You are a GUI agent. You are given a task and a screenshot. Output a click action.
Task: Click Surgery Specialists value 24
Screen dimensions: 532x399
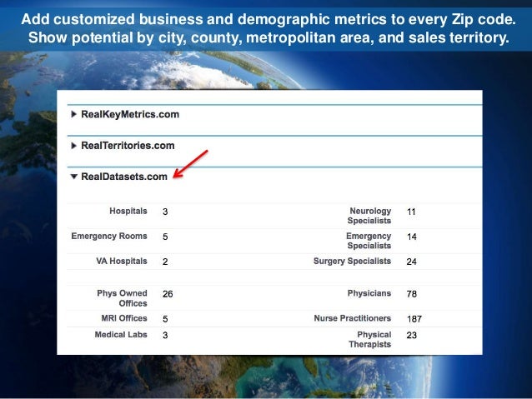(412, 262)
